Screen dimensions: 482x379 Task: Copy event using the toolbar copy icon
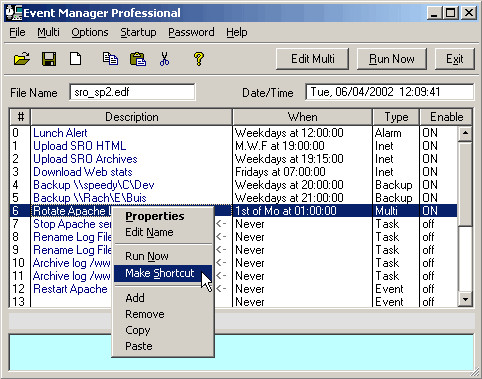[110, 59]
